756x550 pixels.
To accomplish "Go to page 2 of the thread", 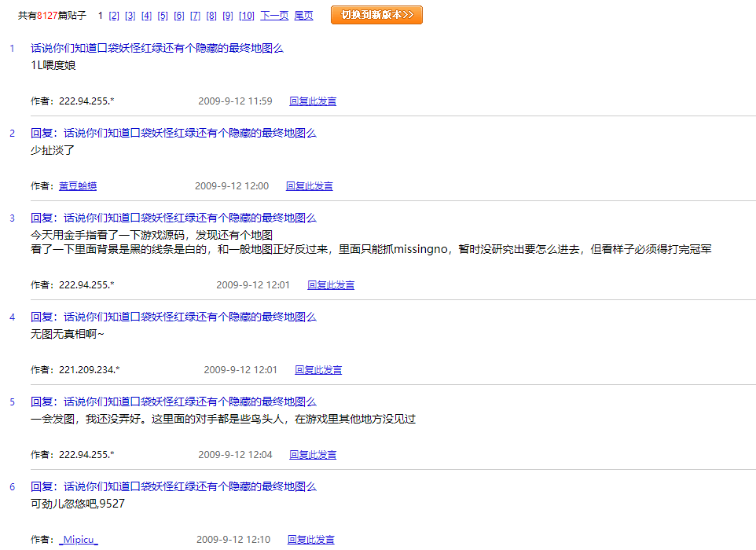I will [x=114, y=16].
